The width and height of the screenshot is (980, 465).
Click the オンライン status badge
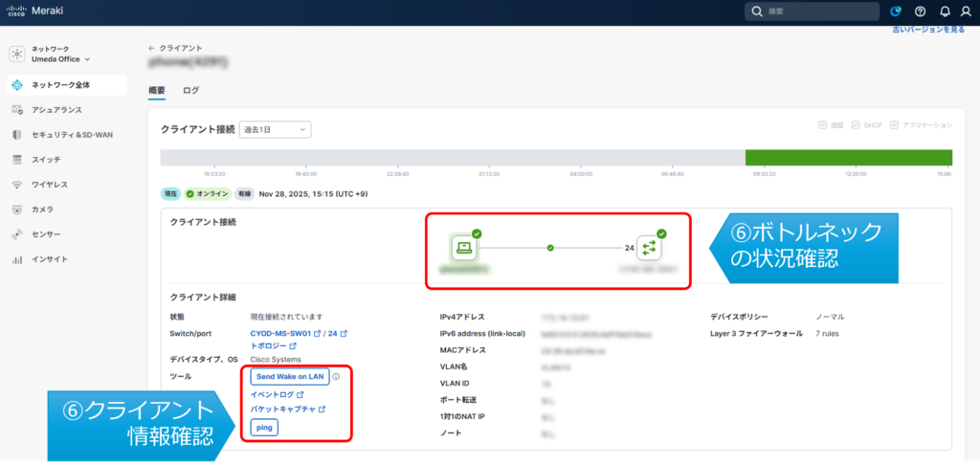(208, 194)
